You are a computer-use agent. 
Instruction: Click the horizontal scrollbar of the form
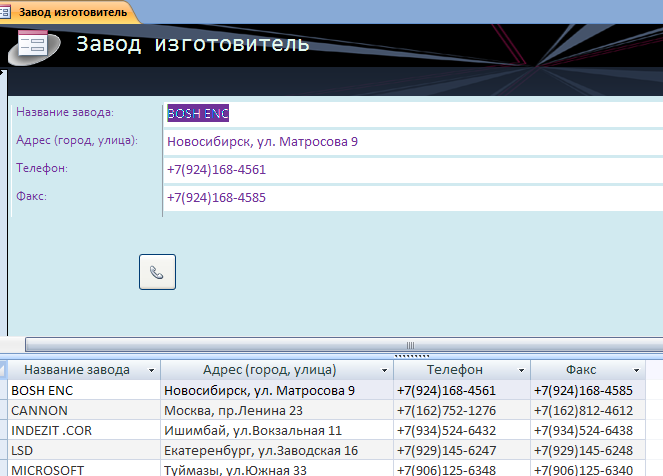[344, 345]
